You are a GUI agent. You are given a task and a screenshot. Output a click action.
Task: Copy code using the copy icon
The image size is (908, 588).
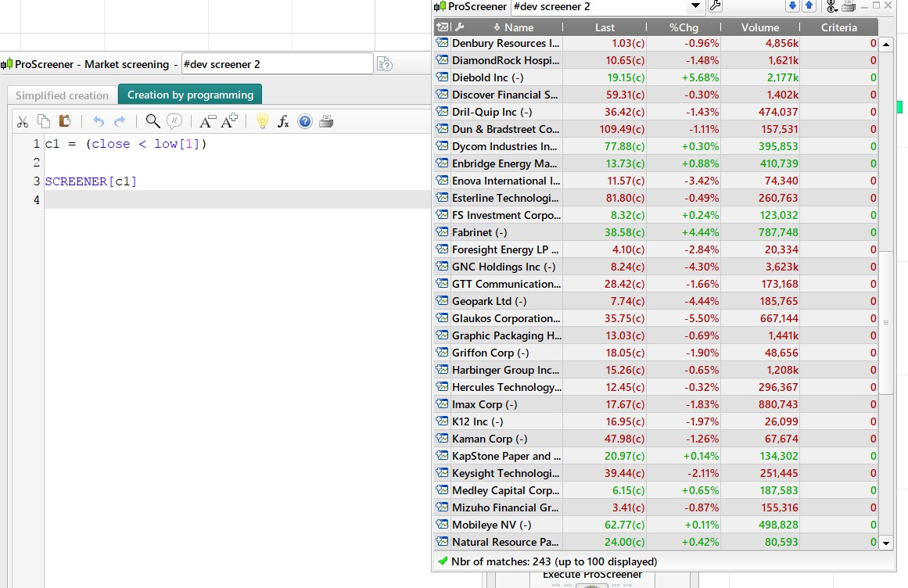click(44, 121)
